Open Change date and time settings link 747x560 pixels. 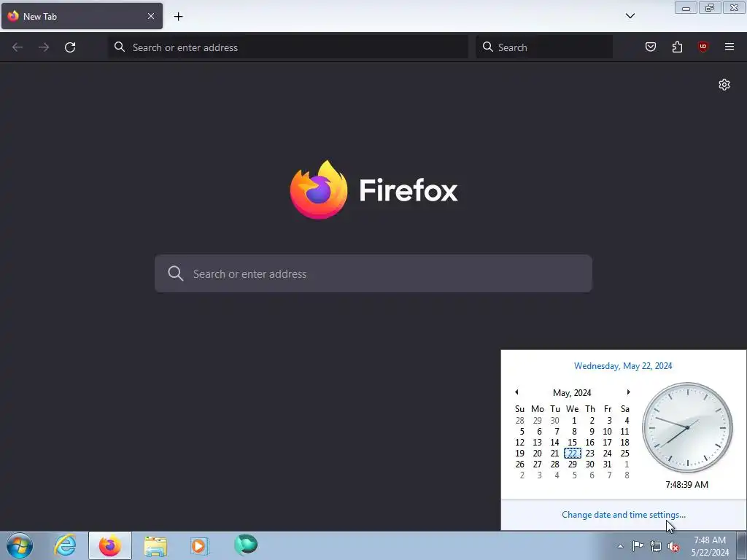coord(624,515)
